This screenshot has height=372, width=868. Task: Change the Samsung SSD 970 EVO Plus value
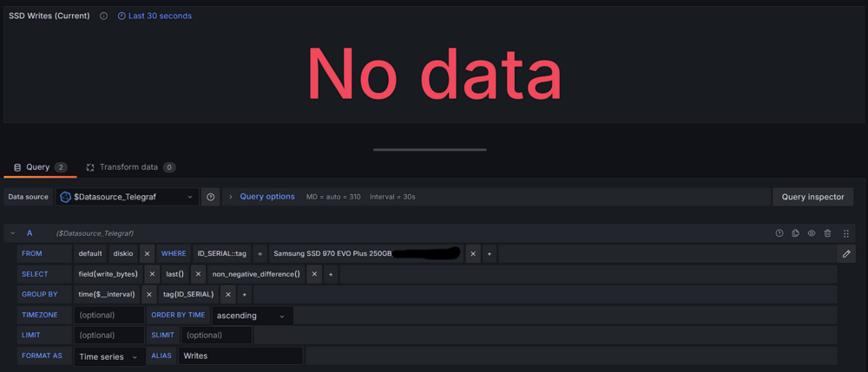pyautogui.click(x=366, y=254)
